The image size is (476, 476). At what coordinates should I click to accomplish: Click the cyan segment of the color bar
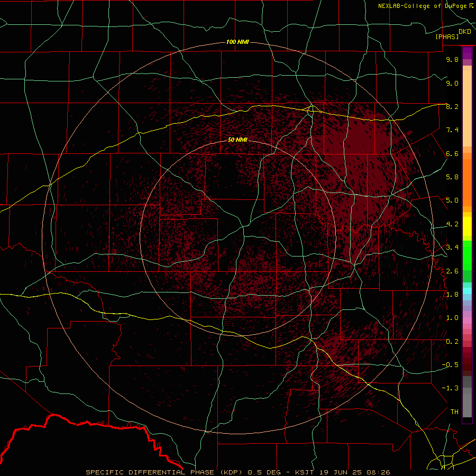pyautogui.click(x=467, y=291)
